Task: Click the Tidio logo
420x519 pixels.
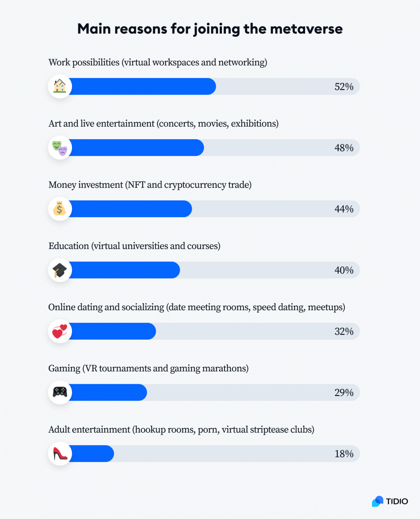Action: (390, 501)
